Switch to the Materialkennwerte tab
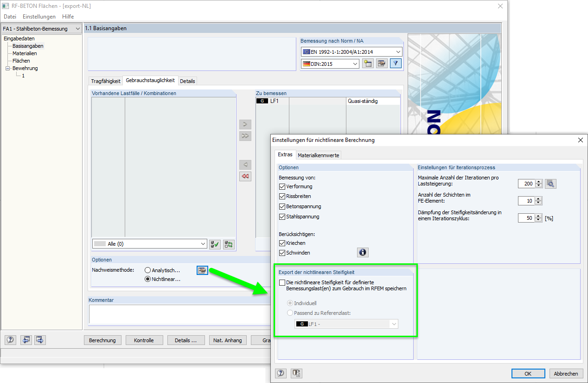Viewport: 588px width, 383px height. 319,154
